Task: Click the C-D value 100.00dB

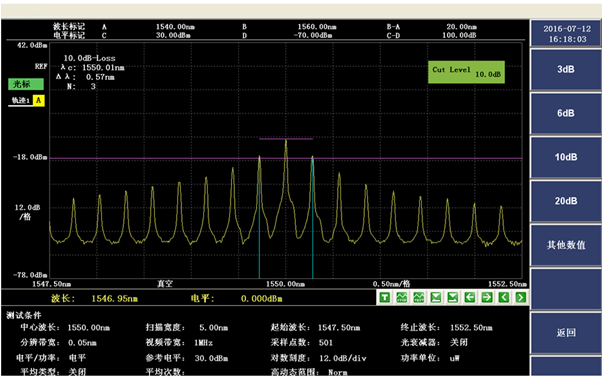Action: click(459, 35)
